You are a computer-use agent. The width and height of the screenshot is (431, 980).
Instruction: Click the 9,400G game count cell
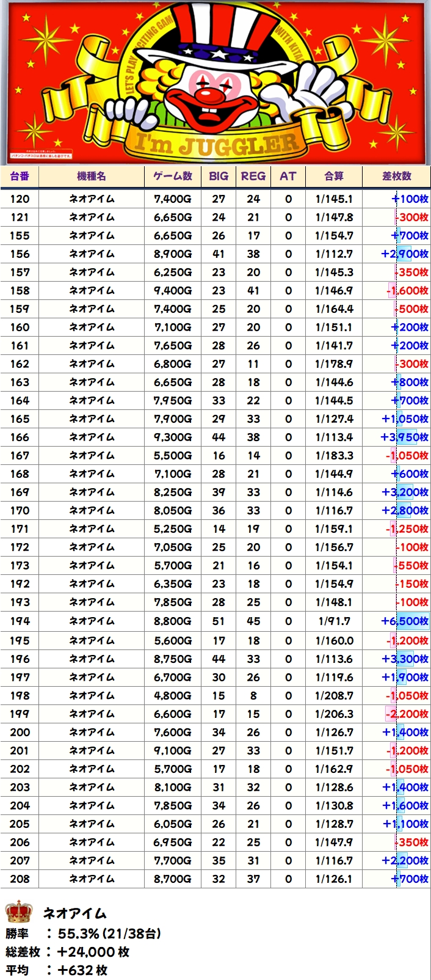pos(173,291)
